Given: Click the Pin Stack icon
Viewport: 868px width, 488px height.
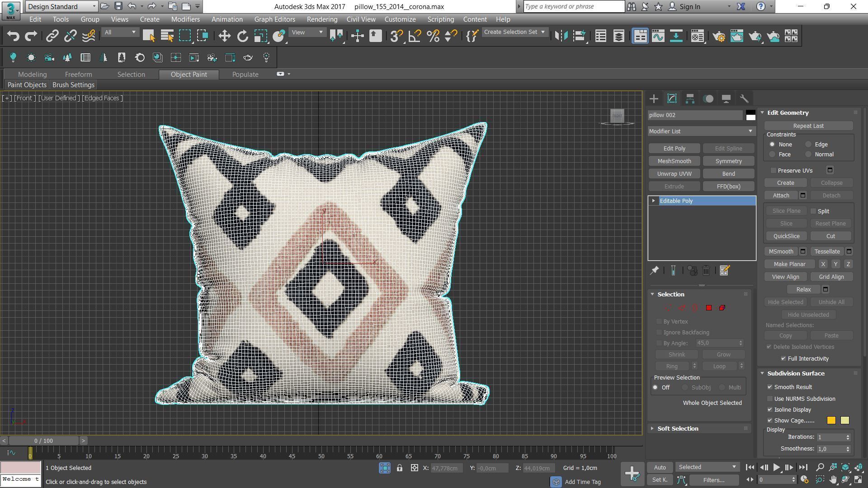Looking at the screenshot, I should tap(654, 271).
